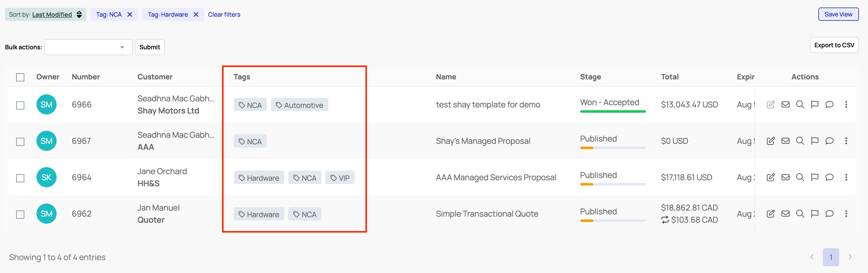Select checkbox for quote 6964
Screen dimensions: 868x273
pyautogui.click(x=20, y=178)
